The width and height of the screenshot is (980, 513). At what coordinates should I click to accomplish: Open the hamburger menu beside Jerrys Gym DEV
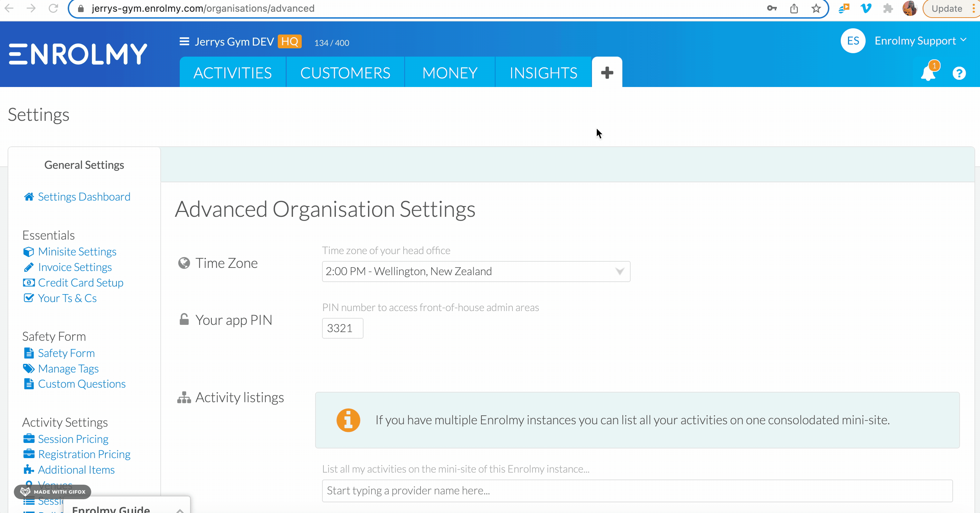(x=184, y=41)
